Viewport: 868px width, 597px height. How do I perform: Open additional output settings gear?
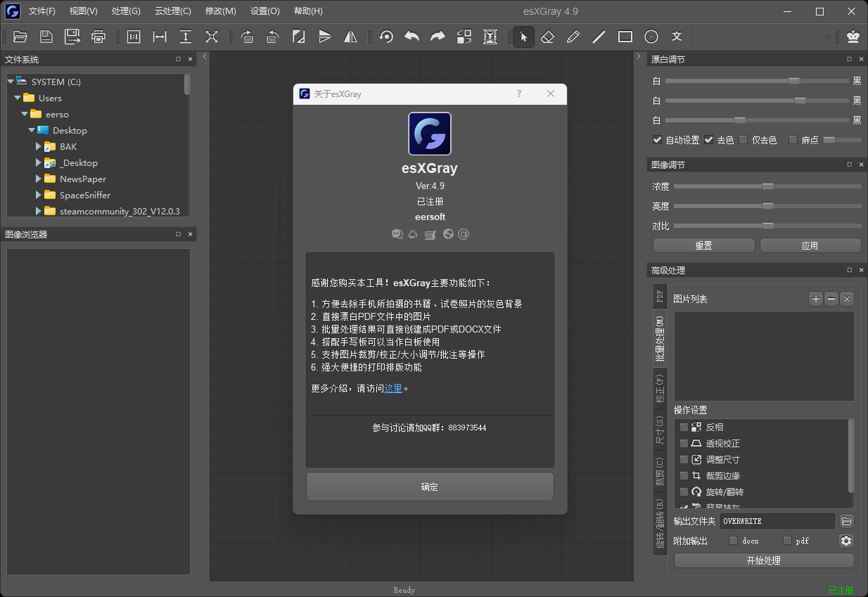pos(846,541)
